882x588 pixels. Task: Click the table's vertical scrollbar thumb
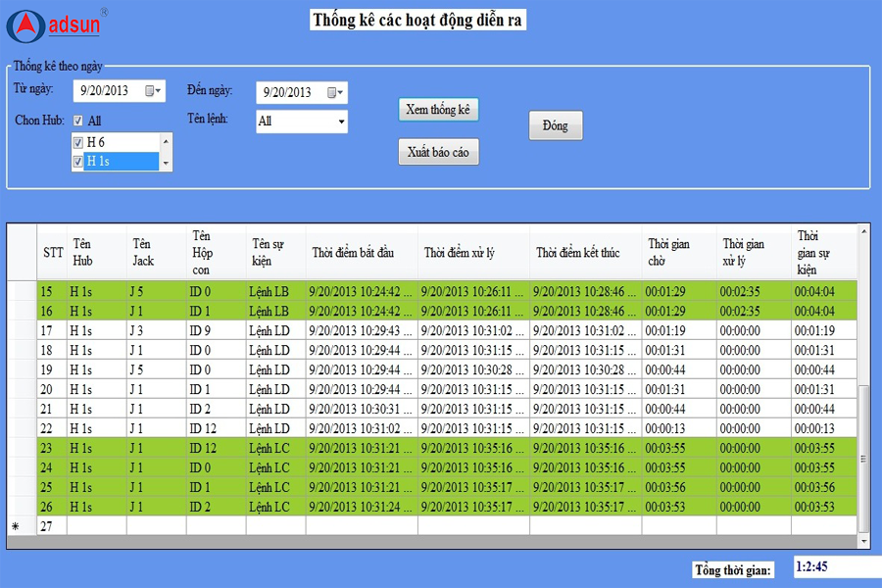click(x=863, y=456)
